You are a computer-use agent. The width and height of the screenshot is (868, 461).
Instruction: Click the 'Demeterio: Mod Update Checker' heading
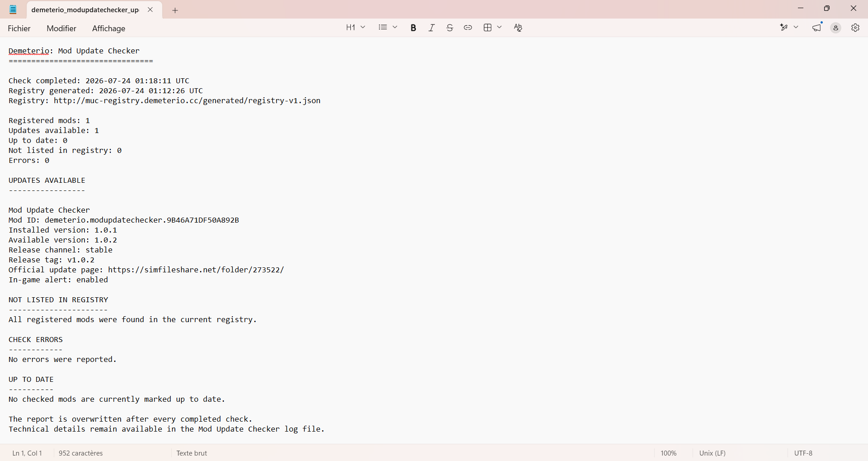coord(74,51)
